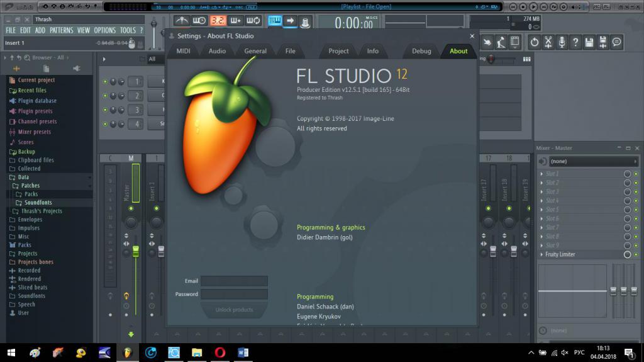The height and width of the screenshot is (362, 644).
Task: Toggle channel 1 green mute LED
Action: [x=105, y=81]
